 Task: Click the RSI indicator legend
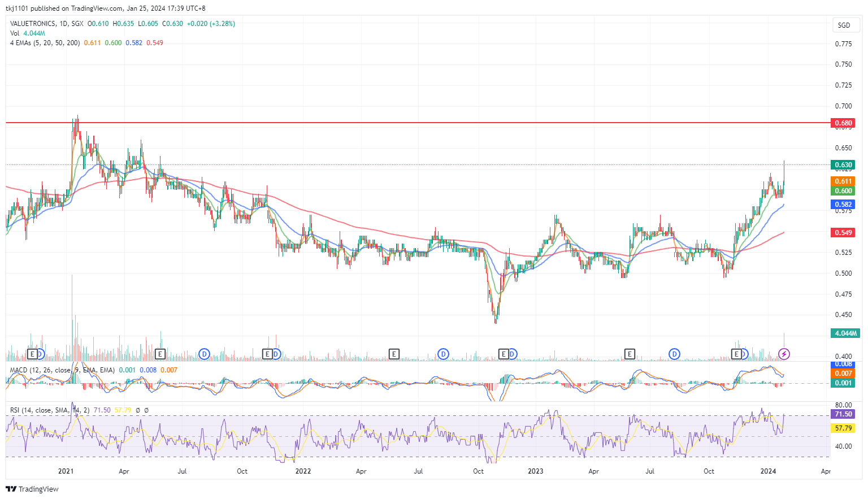click(x=50, y=410)
